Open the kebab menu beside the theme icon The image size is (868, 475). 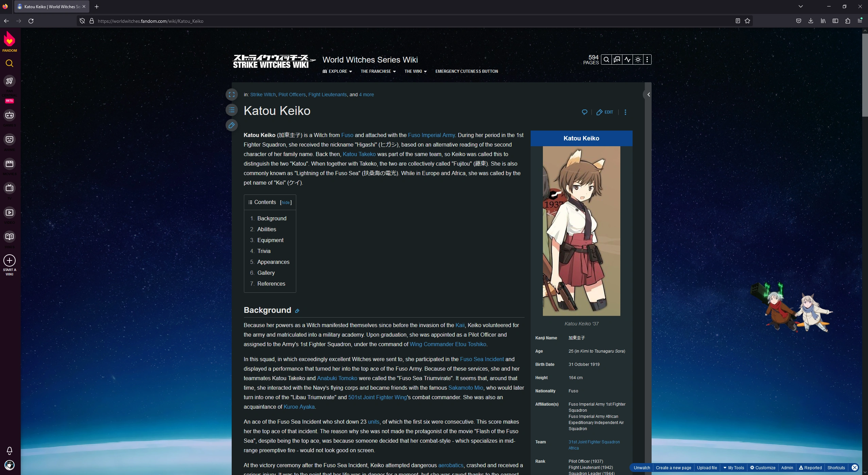point(648,60)
